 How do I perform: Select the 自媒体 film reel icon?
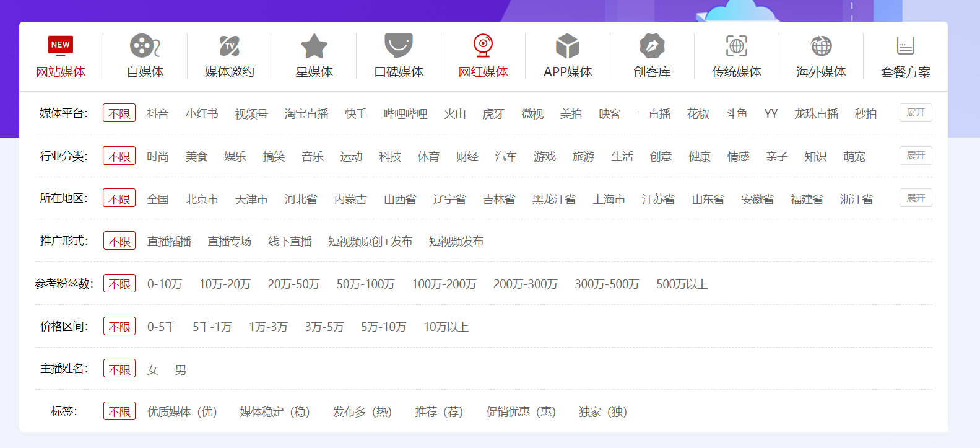tap(145, 46)
